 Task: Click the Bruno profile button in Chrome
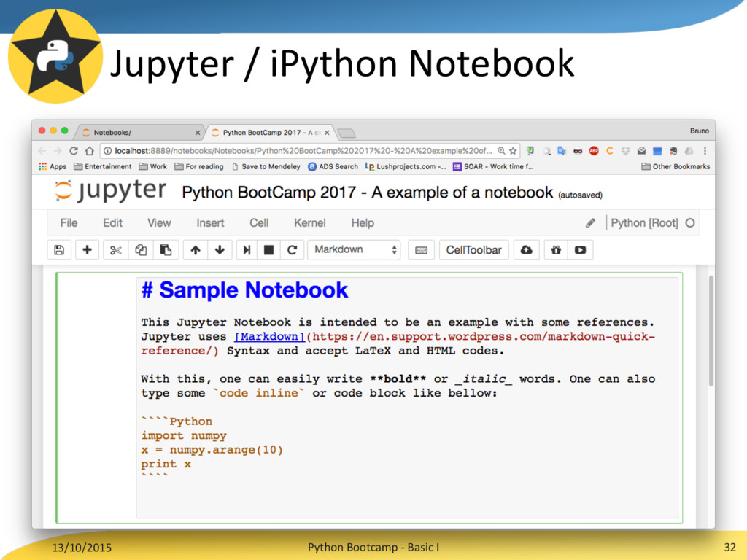[700, 131]
